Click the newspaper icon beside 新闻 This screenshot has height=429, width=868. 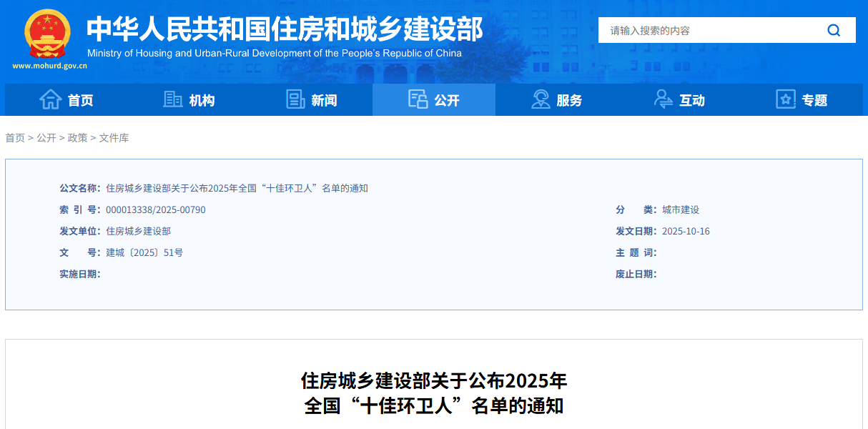pos(295,100)
